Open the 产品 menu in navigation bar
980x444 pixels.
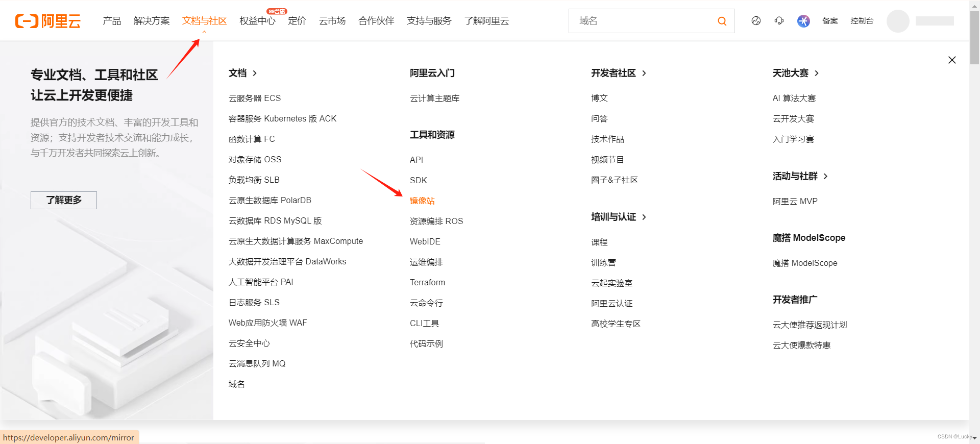112,21
